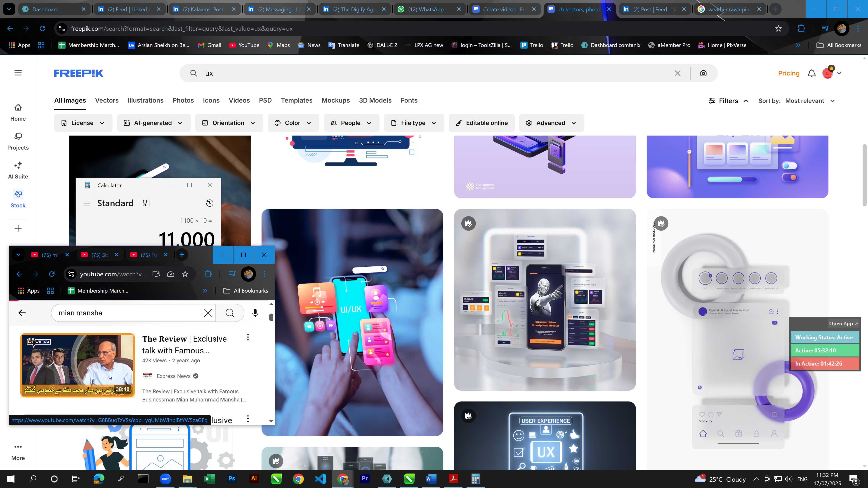Expand the AI-generated filter dropdown
This screenshot has height=488, width=868.
(154, 123)
